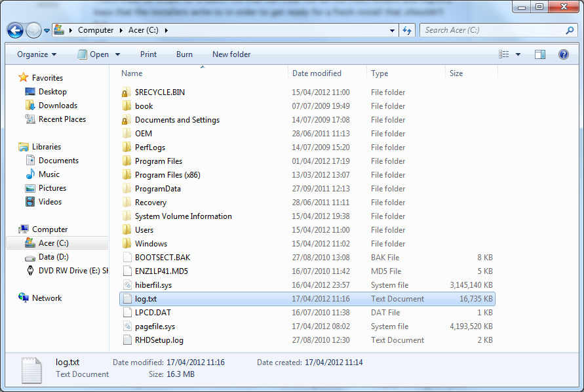Create a New folder
Screen dimensions: 584x392
point(231,54)
